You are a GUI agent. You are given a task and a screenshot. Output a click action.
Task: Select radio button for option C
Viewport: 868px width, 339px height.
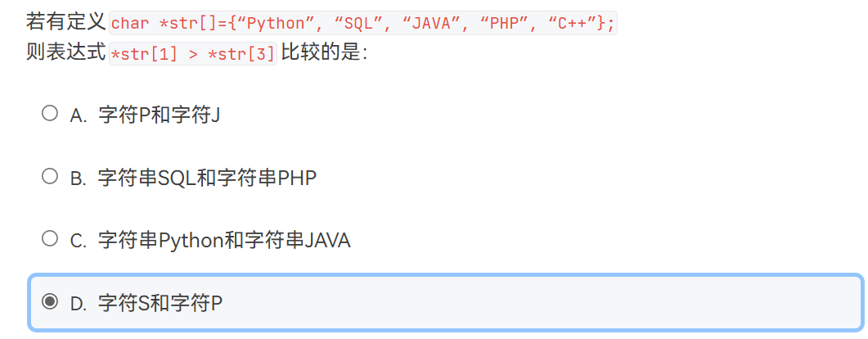50,238
